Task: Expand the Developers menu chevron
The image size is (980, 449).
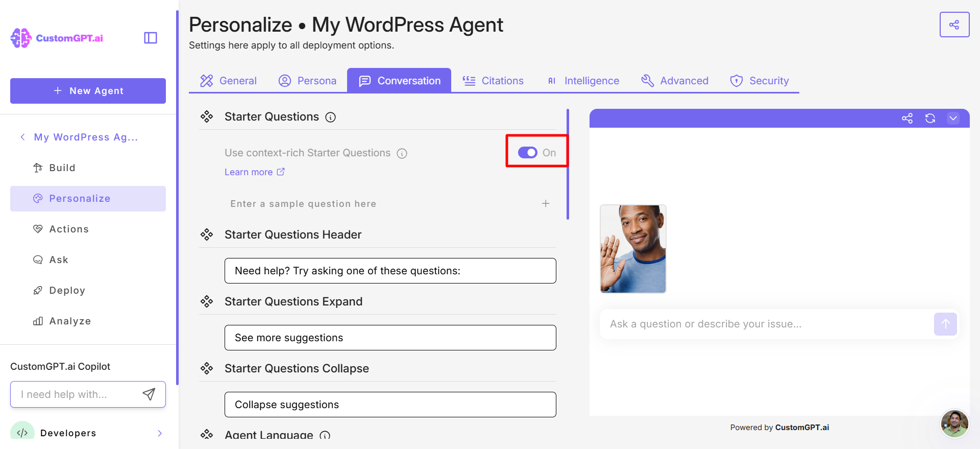Action: tap(160, 433)
